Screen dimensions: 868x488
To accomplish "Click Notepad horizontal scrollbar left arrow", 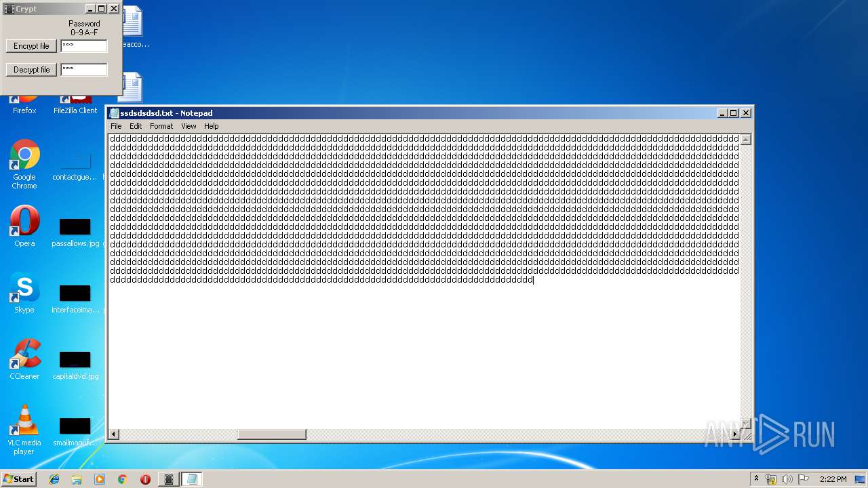I will tap(114, 434).
